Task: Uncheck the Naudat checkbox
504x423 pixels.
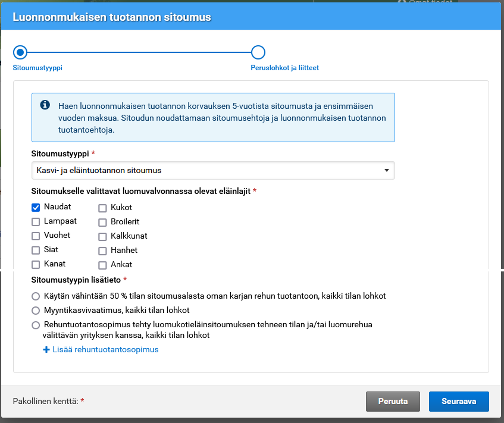Action: point(36,207)
